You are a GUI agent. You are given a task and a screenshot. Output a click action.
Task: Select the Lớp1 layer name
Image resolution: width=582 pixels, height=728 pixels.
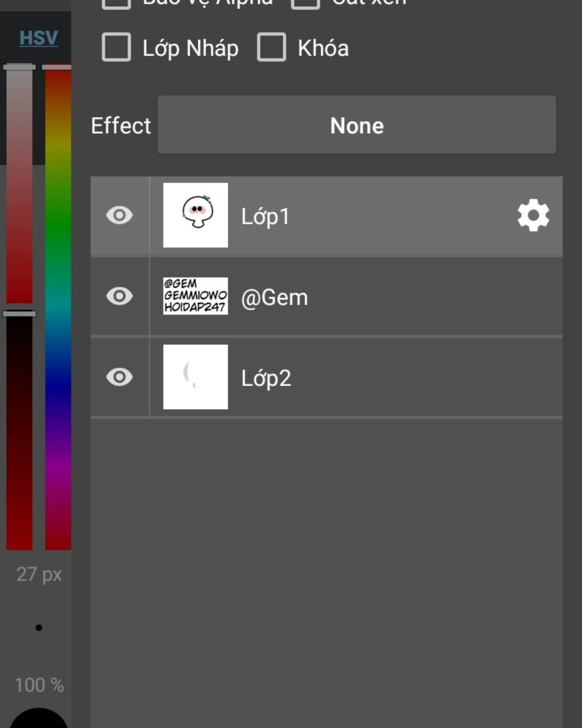point(265,217)
